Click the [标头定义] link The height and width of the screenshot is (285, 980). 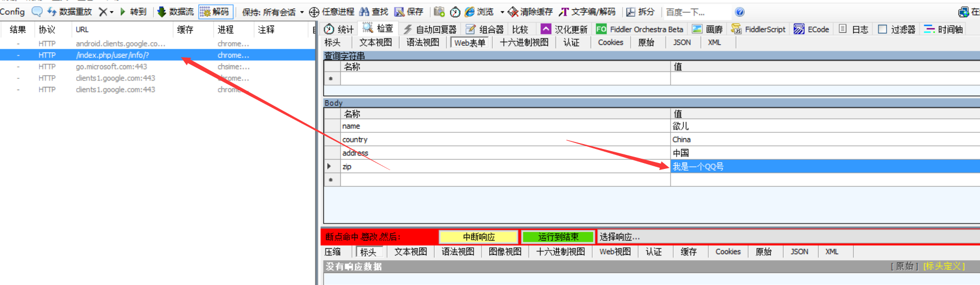[x=944, y=266]
